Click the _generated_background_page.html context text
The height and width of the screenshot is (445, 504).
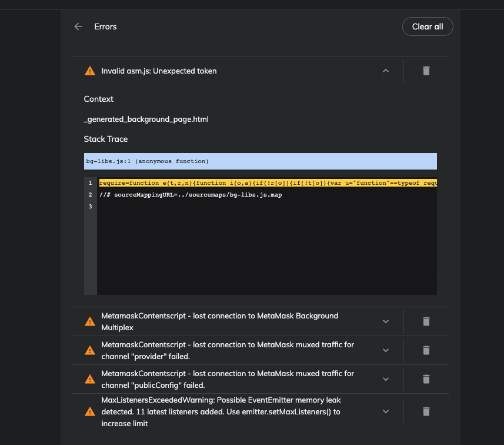[x=145, y=119]
